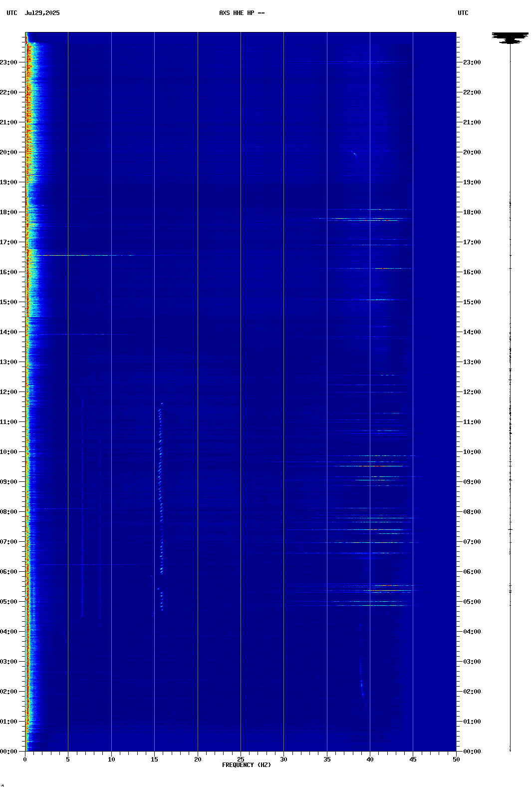Click the 10 Hz frequency tick label
This screenshot has width=532, height=791.
coord(111,760)
